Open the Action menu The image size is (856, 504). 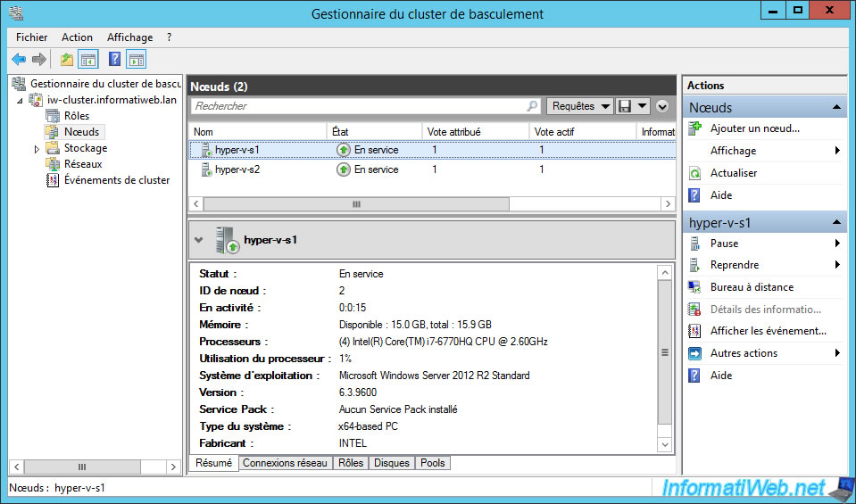click(x=77, y=37)
